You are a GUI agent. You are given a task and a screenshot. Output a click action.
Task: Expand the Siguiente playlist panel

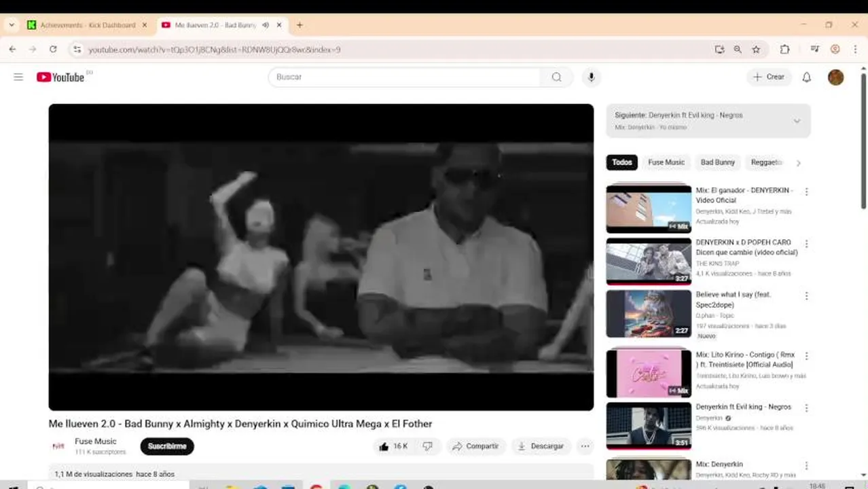(797, 121)
